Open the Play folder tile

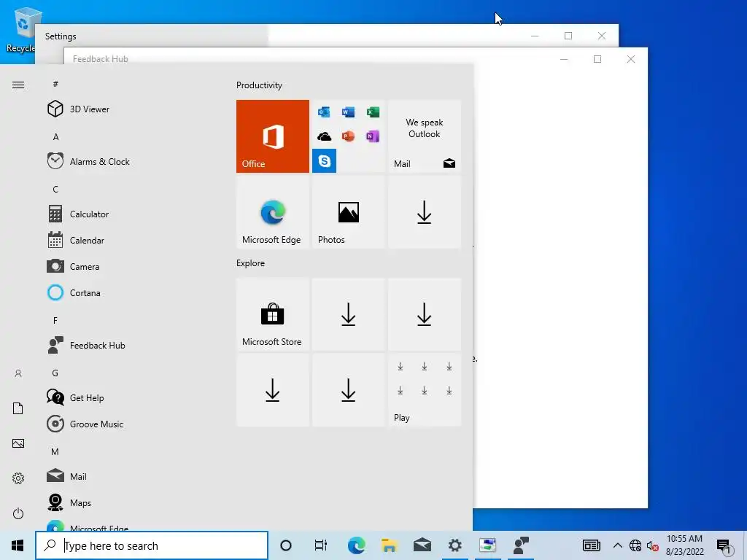click(425, 389)
